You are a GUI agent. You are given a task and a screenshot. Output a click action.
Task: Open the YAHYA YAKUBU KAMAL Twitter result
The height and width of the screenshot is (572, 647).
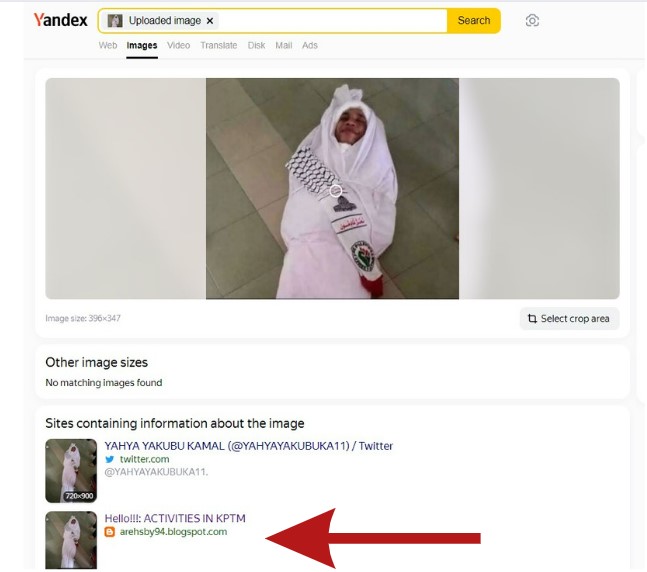point(248,446)
